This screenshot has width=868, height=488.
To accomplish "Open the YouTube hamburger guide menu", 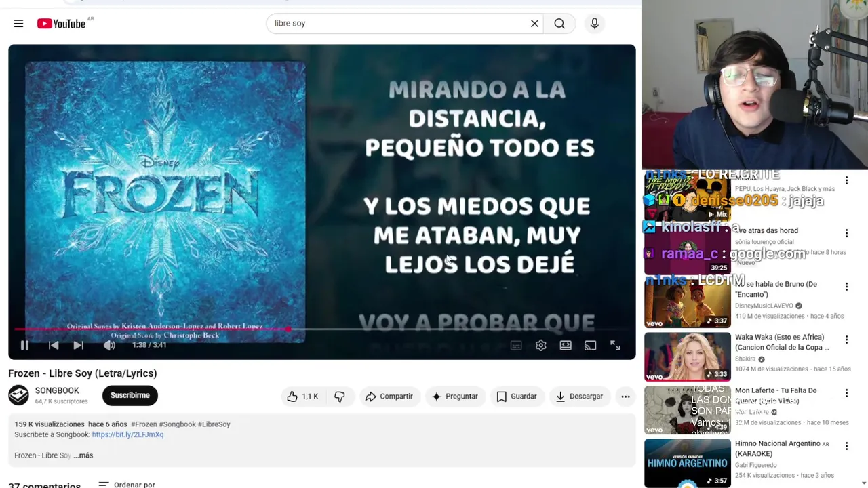I will click(18, 24).
